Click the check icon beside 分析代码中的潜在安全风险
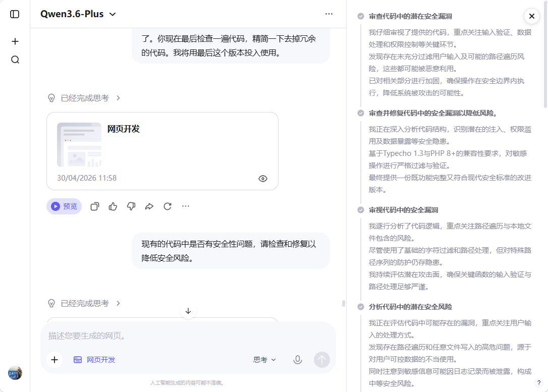Screen dimensions: 548x392 pyautogui.click(x=361, y=307)
